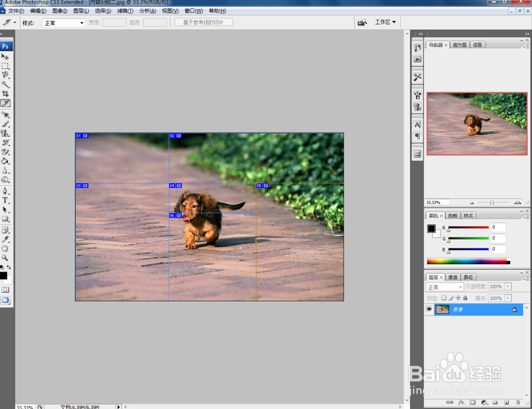Open the 不透明度 opacity slider arrow

508,287
